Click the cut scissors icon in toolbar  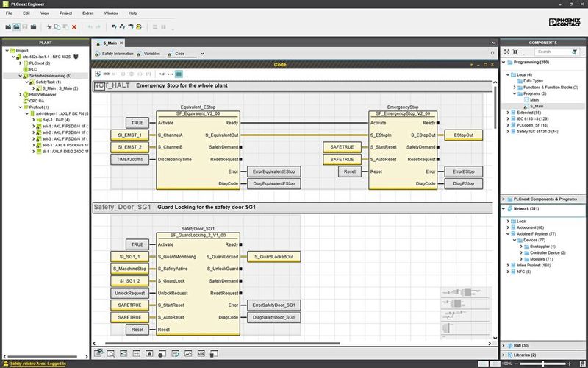pos(49,27)
